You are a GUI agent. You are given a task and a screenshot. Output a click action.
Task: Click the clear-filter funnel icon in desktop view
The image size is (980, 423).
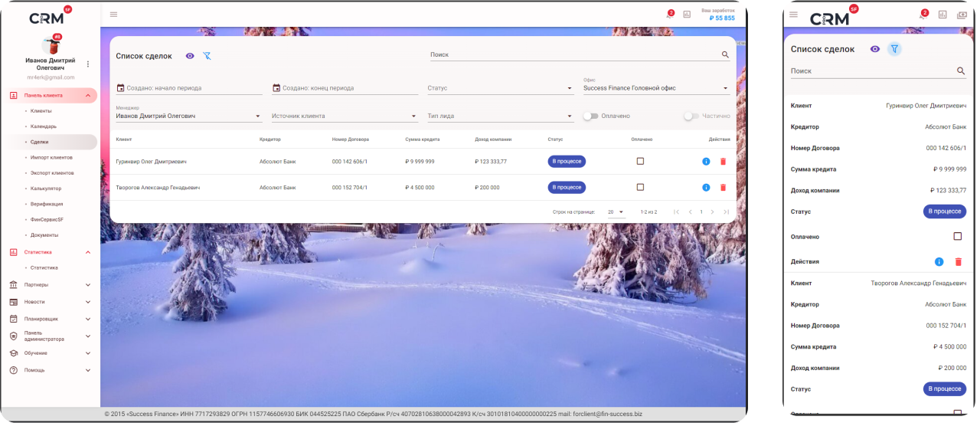tap(207, 56)
